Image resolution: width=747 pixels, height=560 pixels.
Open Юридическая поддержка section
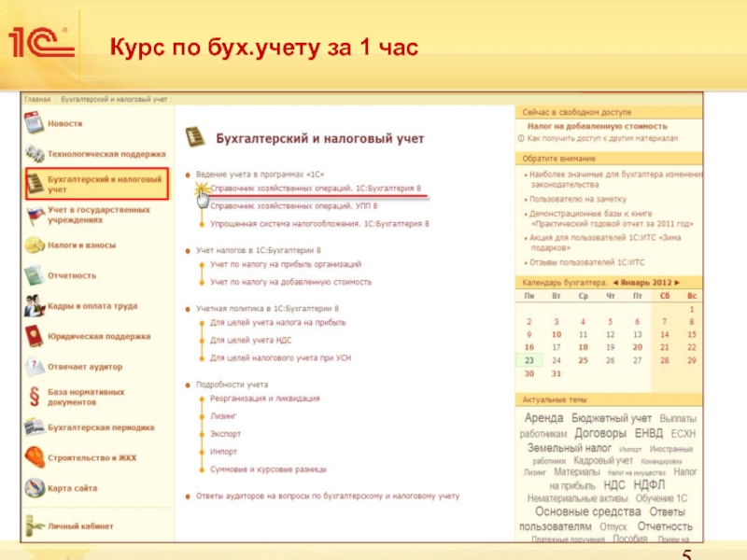99,336
